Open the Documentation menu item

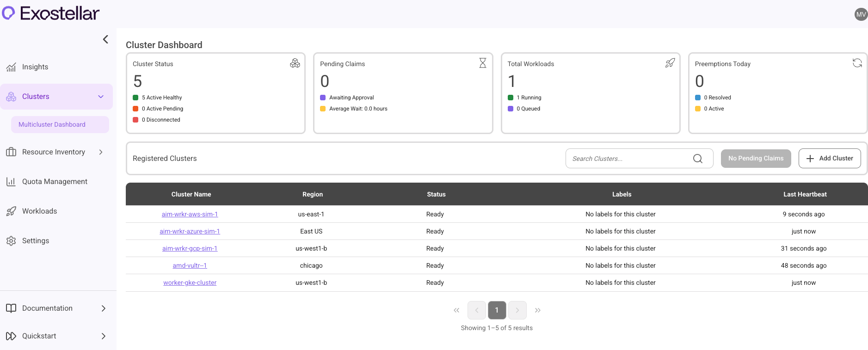[47, 308]
